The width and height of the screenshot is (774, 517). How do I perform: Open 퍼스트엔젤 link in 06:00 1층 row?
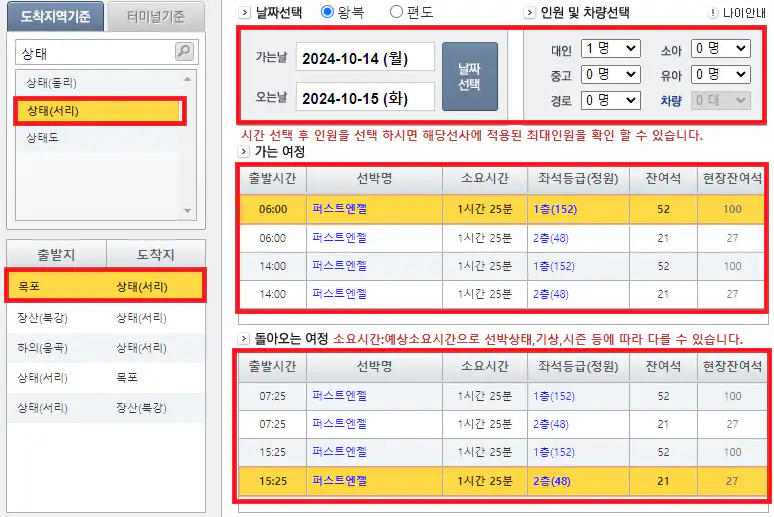coord(340,209)
